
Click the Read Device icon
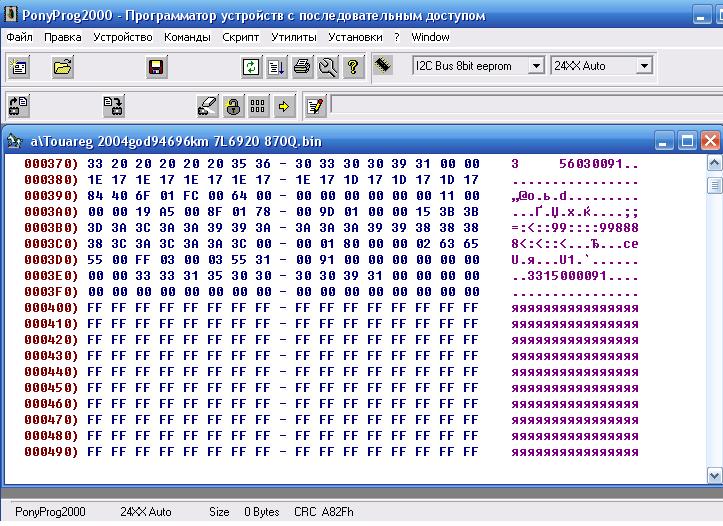tap(19, 106)
